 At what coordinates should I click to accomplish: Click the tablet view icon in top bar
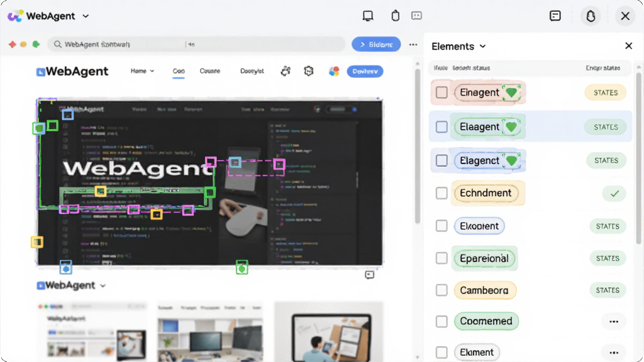(416, 16)
